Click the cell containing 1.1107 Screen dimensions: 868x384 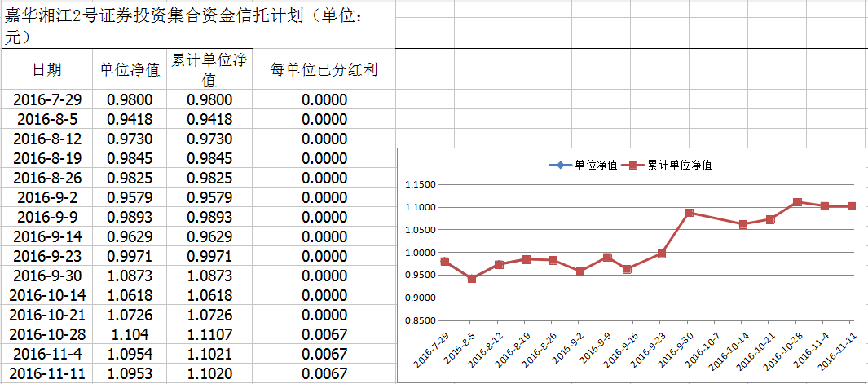coord(209,334)
